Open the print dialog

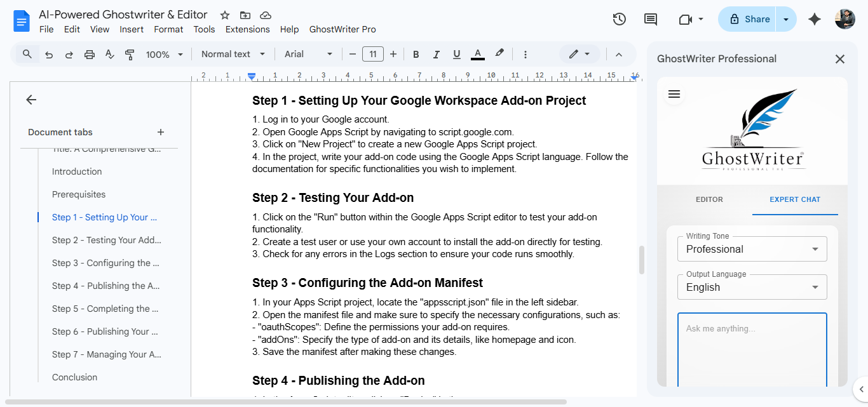coord(89,54)
